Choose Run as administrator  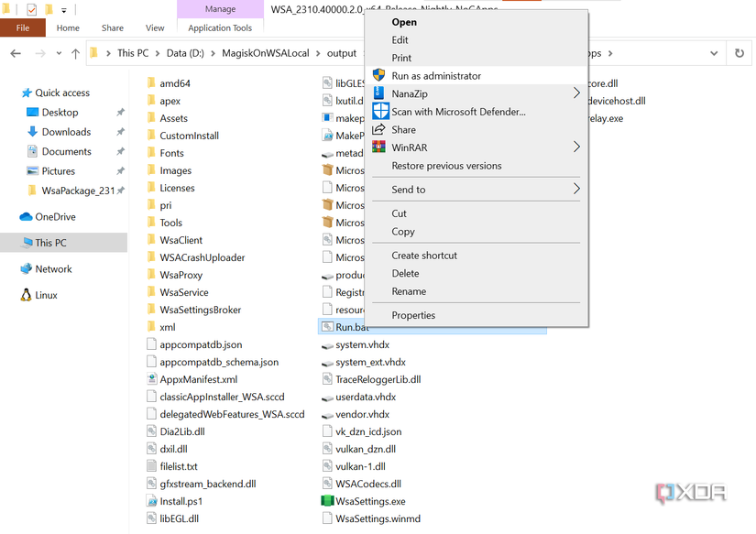(x=477, y=75)
